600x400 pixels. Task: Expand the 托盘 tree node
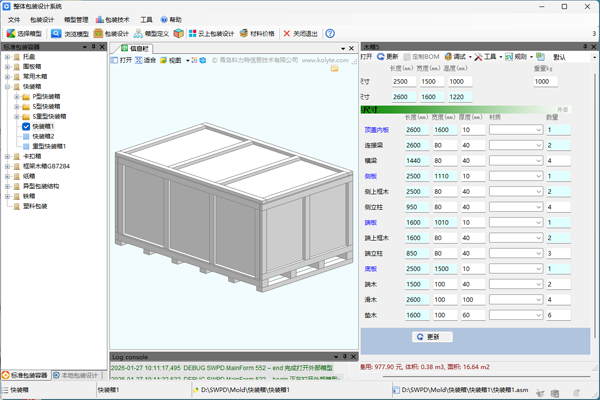click(x=7, y=57)
